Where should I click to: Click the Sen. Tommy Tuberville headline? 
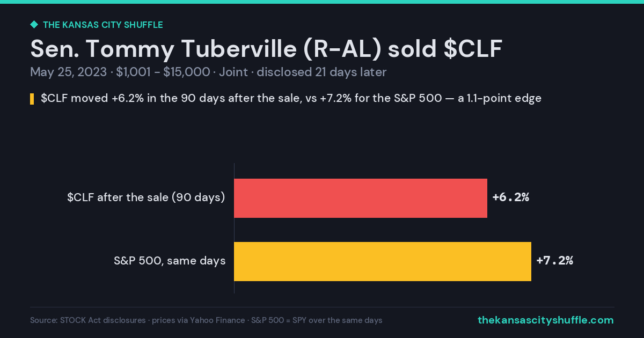point(266,49)
